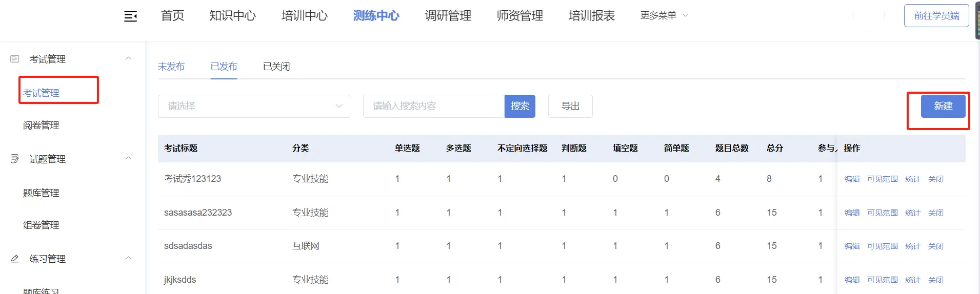Click the 搜索 button
Screen dimensions: 980x294
pos(520,106)
